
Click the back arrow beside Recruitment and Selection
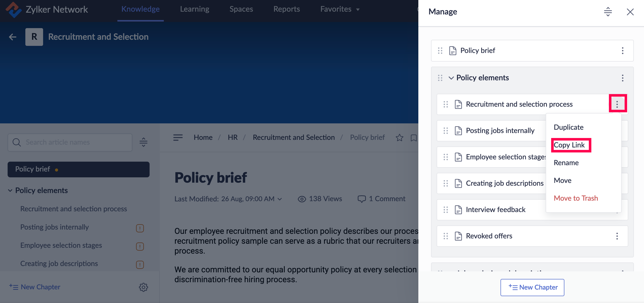click(x=13, y=37)
